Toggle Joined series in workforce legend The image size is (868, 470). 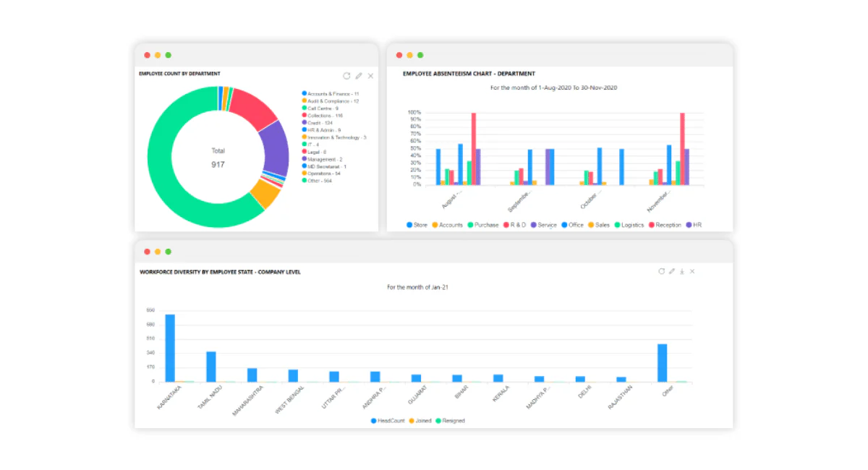[x=420, y=420]
